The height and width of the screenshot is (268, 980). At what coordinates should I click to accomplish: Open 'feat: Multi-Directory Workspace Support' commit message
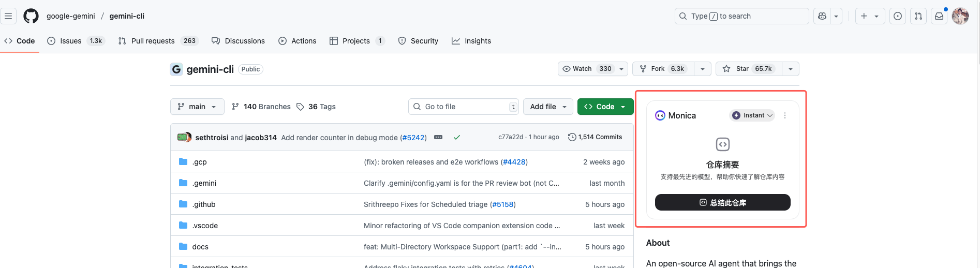point(463,247)
